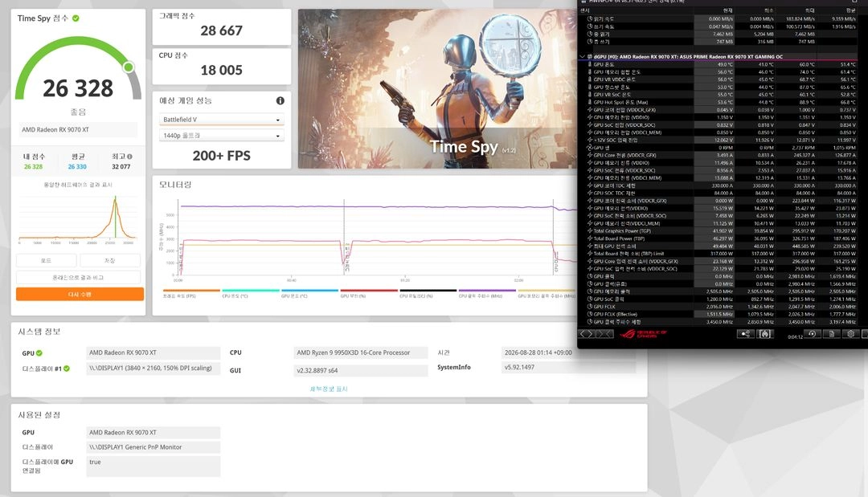Open the Battlefield V game dropdown
This screenshot has width=868, height=497.
tap(222, 120)
